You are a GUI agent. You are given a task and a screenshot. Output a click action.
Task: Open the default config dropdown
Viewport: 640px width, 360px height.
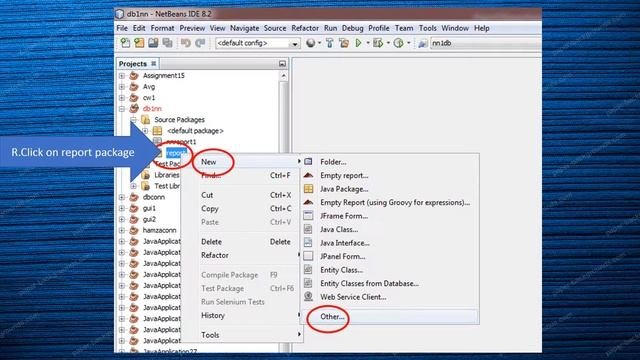pyautogui.click(x=294, y=43)
